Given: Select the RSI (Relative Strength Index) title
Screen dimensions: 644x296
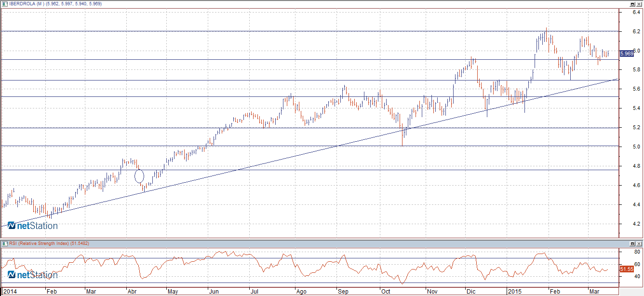Looking at the screenshot, I should pos(40,243).
